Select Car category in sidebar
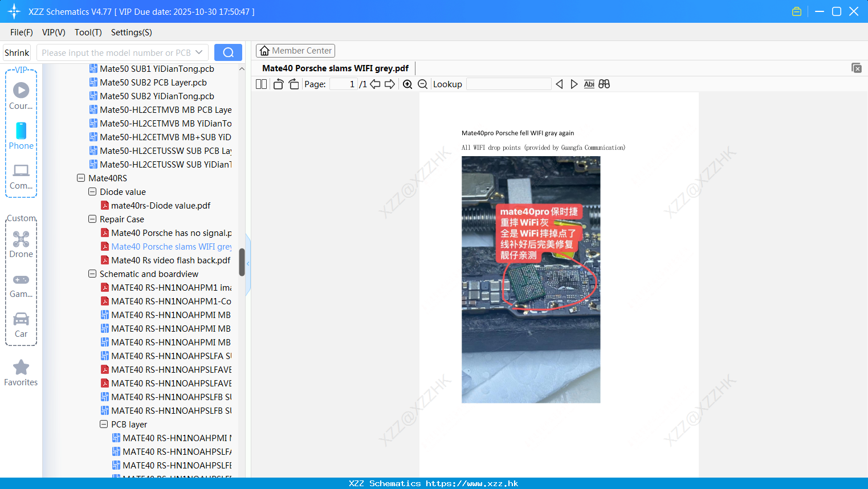868x489 pixels. tap(21, 324)
